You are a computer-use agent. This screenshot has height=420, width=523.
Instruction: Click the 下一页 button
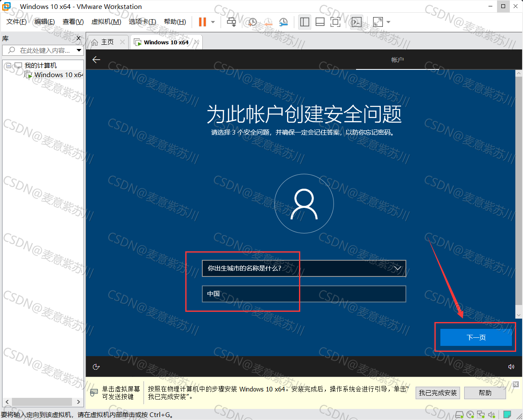click(x=476, y=337)
